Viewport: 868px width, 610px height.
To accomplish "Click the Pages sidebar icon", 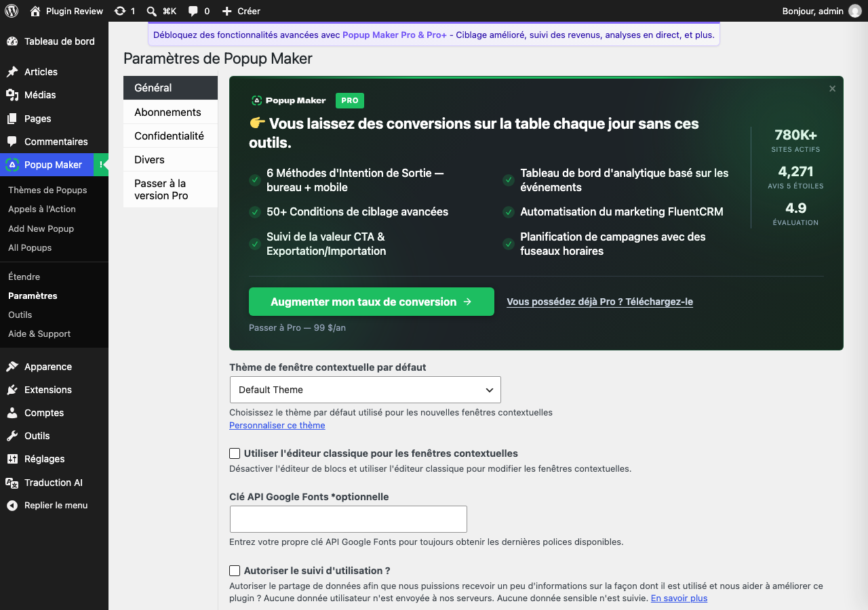I will (12, 119).
